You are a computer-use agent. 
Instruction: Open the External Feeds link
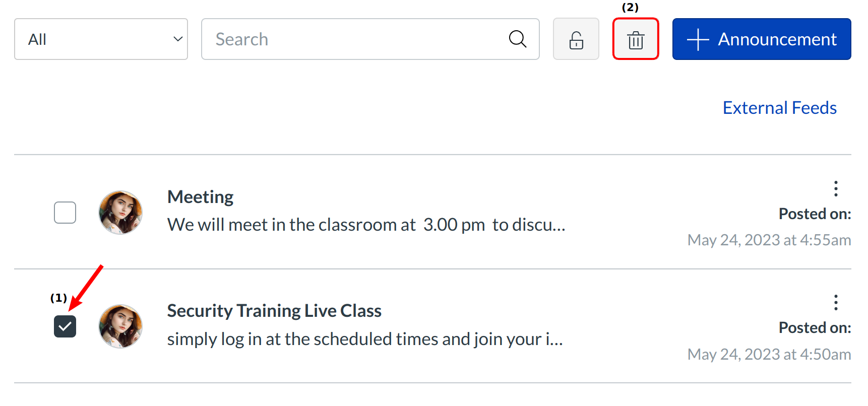coord(779,108)
